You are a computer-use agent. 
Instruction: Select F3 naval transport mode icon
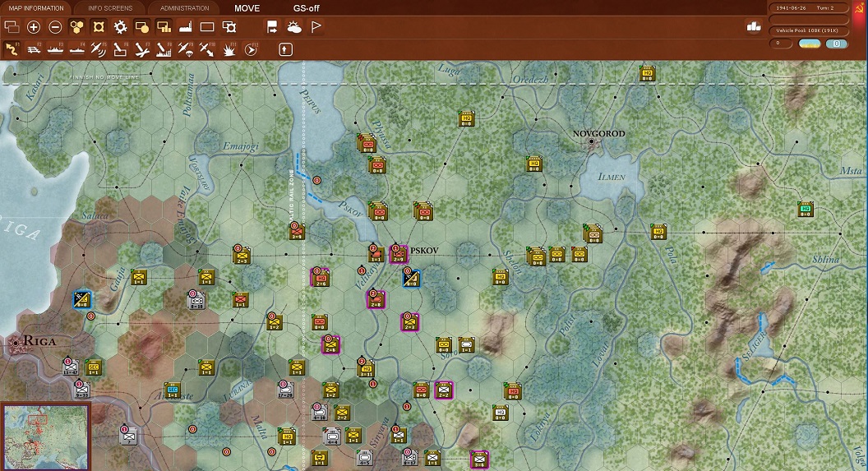(55, 49)
